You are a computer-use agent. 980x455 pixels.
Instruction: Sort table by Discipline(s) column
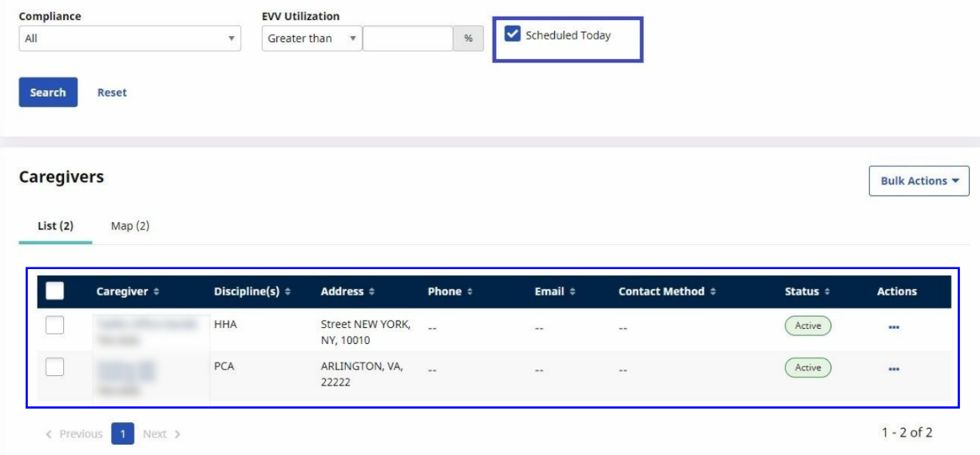(x=252, y=292)
